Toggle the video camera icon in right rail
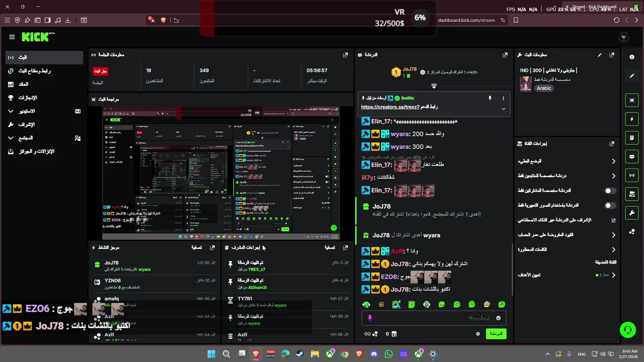Screen dimensions: 644x362 632,194
